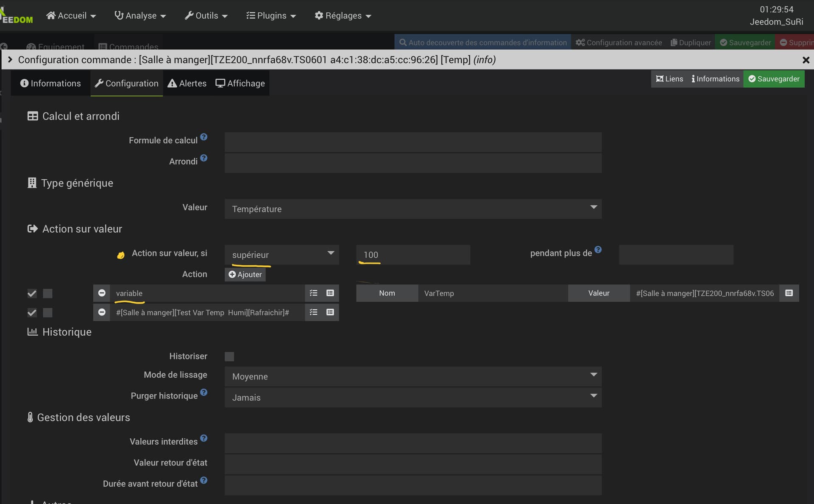Viewport: 814px width, 504px height.
Task: Switch to the Alertes tab
Action: click(187, 84)
